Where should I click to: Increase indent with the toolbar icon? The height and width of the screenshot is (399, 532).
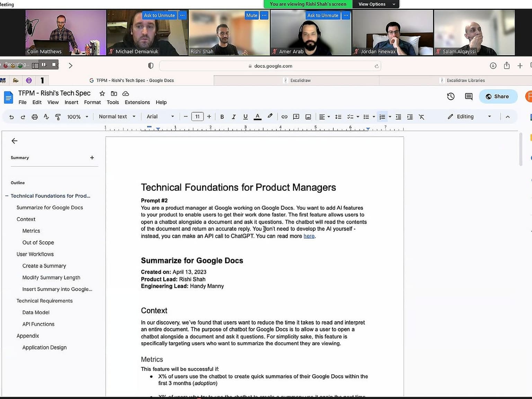[410, 117]
